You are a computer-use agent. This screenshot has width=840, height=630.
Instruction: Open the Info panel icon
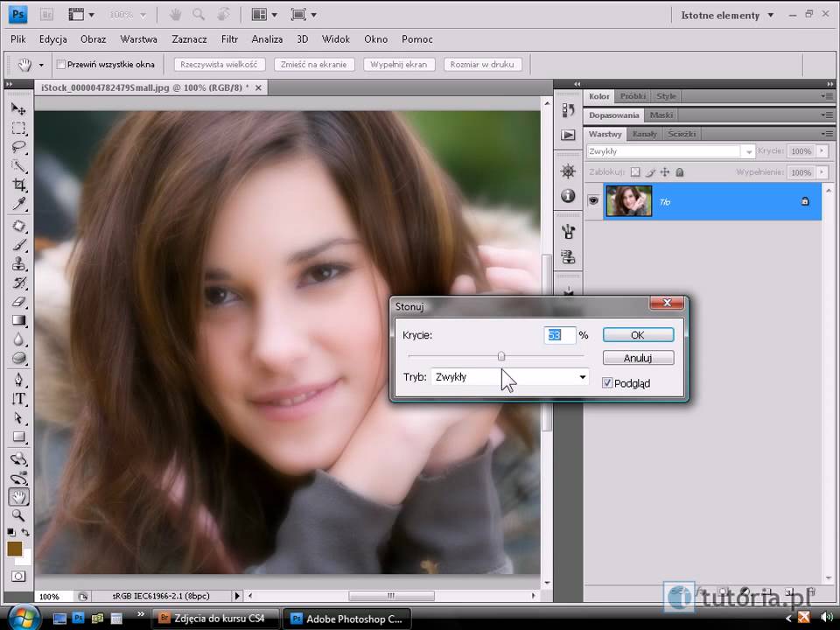coord(568,196)
